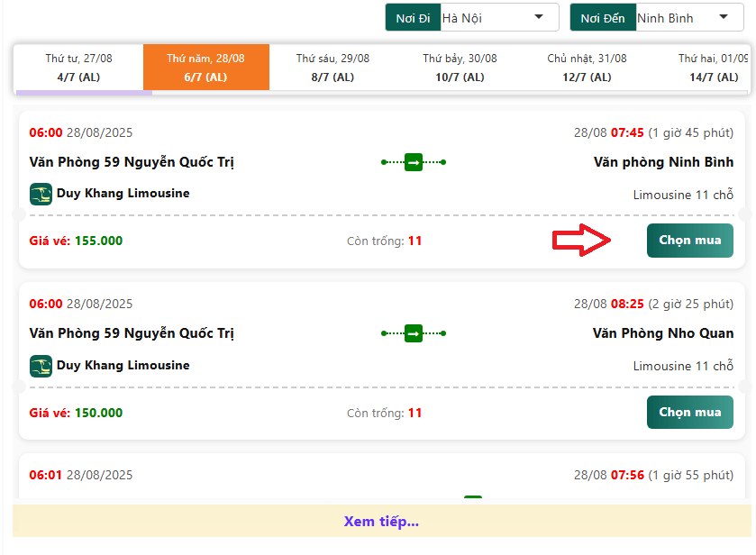
Task: Click the Duy Khang Limousine name in the first trip
Action: tap(123, 193)
